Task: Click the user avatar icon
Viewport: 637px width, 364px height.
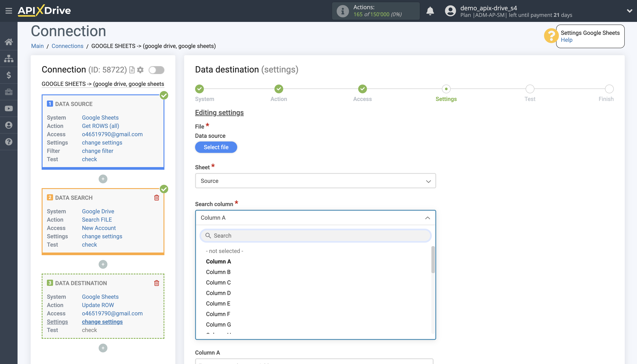Action: pos(450,11)
